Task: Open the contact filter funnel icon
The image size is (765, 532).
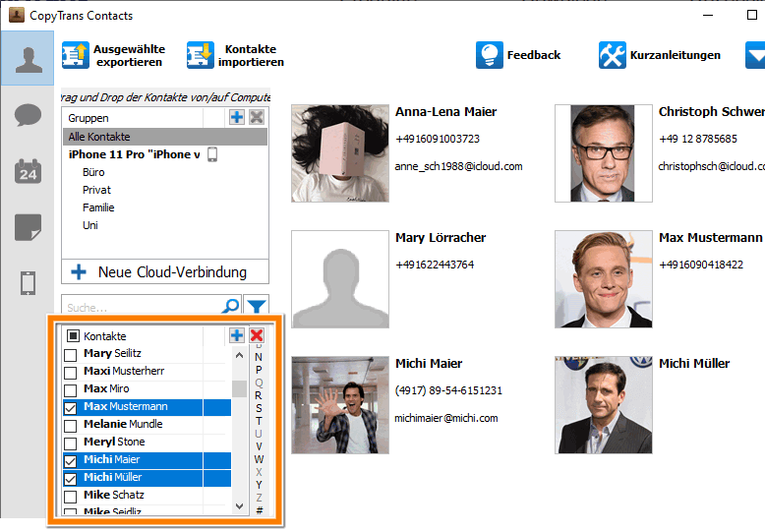Action: 256,307
